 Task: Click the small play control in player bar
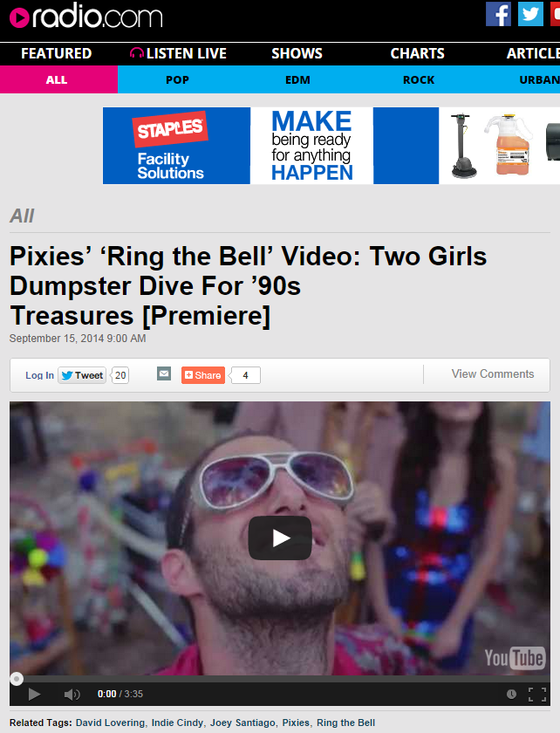coord(34,695)
